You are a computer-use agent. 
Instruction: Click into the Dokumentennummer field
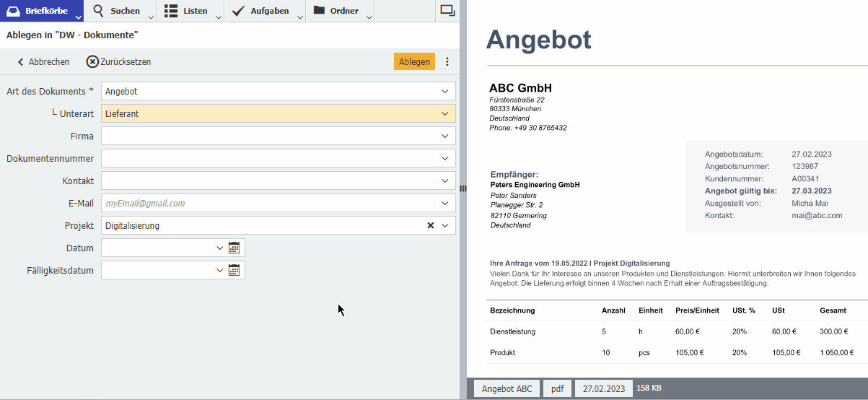click(267, 159)
